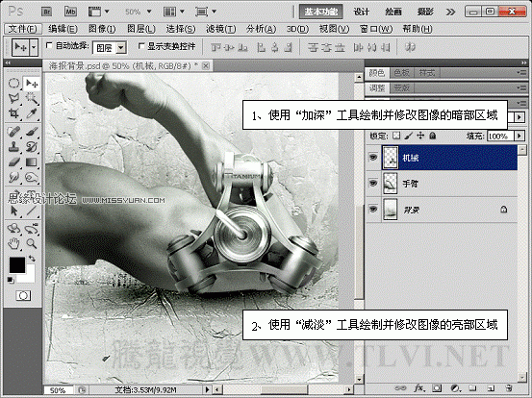Image resolution: width=532 pixels, height=398 pixels.
Task: Hide the 手臂 layer
Action: (x=373, y=183)
